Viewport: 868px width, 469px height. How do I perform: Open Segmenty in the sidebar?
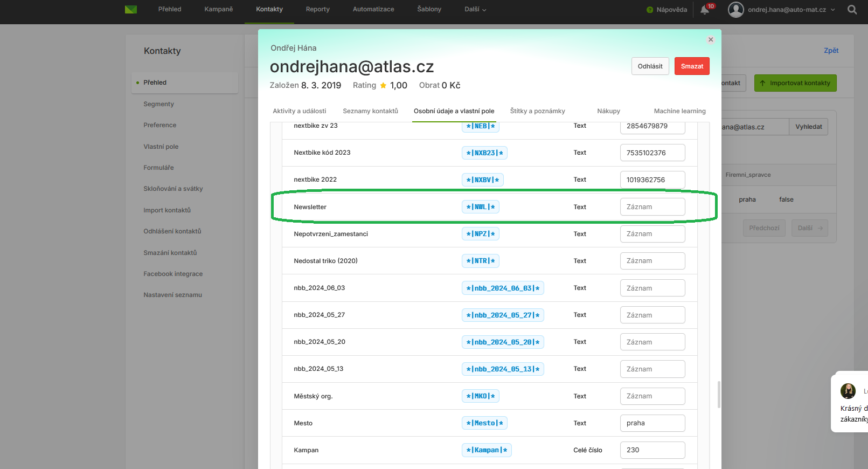(158, 104)
